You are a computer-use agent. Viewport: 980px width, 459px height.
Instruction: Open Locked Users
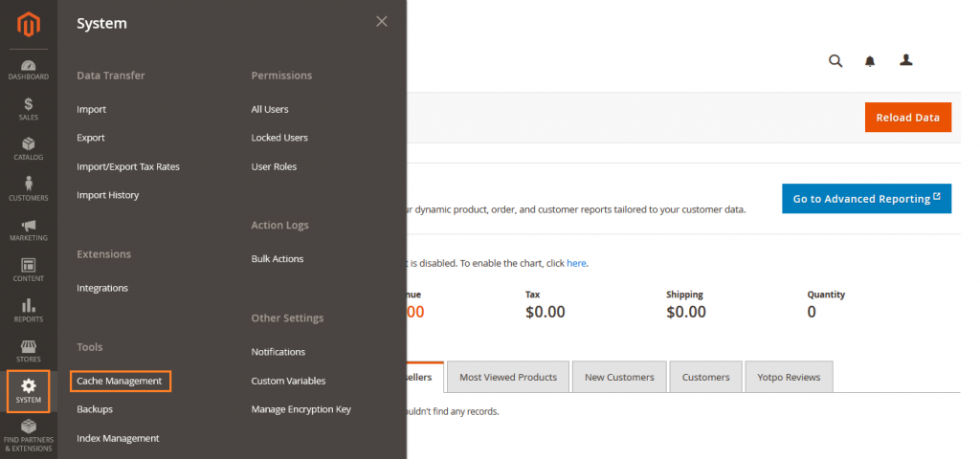coord(279,138)
